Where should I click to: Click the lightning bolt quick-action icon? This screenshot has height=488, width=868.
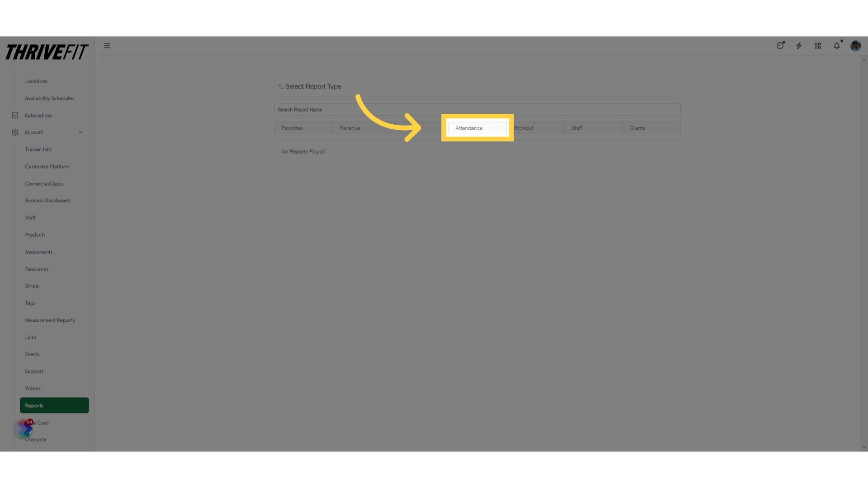[x=799, y=45]
